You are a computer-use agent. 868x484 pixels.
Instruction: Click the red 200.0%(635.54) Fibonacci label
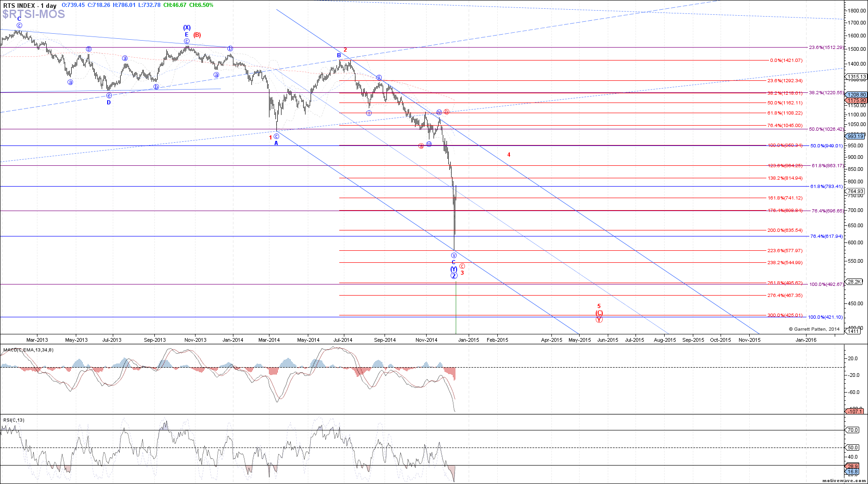(x=785, y=230)
